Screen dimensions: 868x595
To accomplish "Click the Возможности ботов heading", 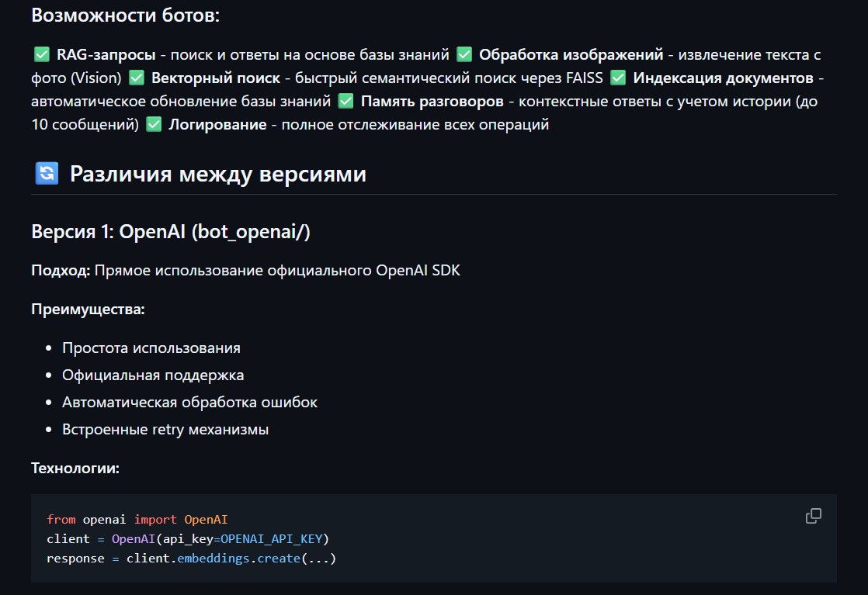I will tap(125, 16).
